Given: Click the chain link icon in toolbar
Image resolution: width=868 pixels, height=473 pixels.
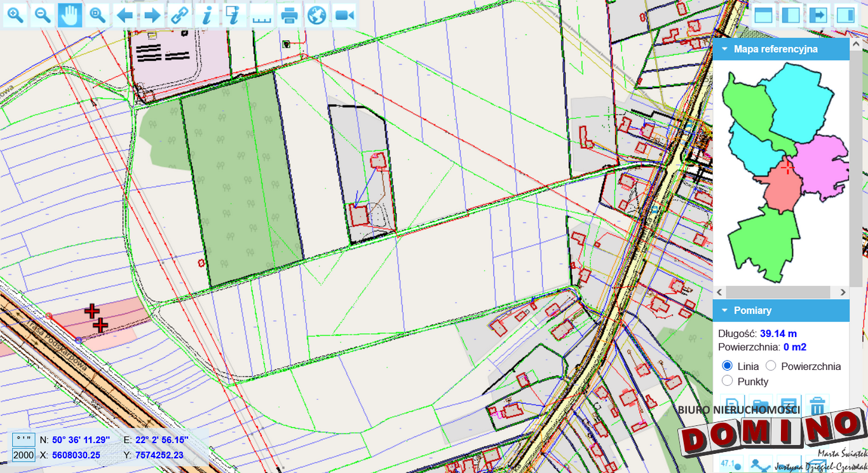Looking at the screenshot, I should click(180, 15).
